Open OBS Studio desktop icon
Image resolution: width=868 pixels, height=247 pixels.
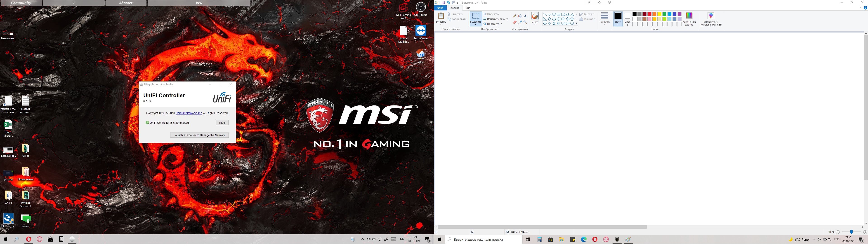[420, 9]
